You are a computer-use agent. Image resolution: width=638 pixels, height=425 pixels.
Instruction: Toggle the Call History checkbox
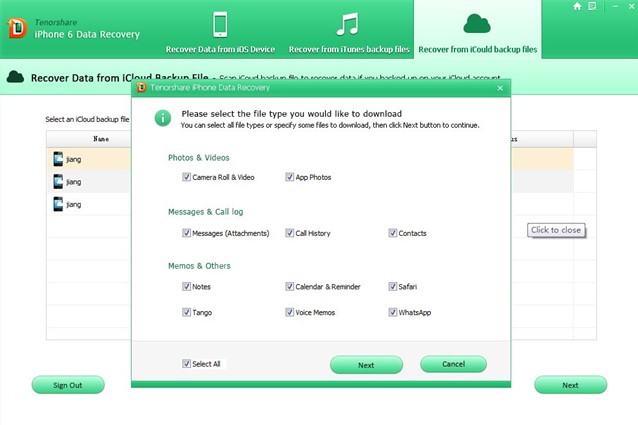289,233
